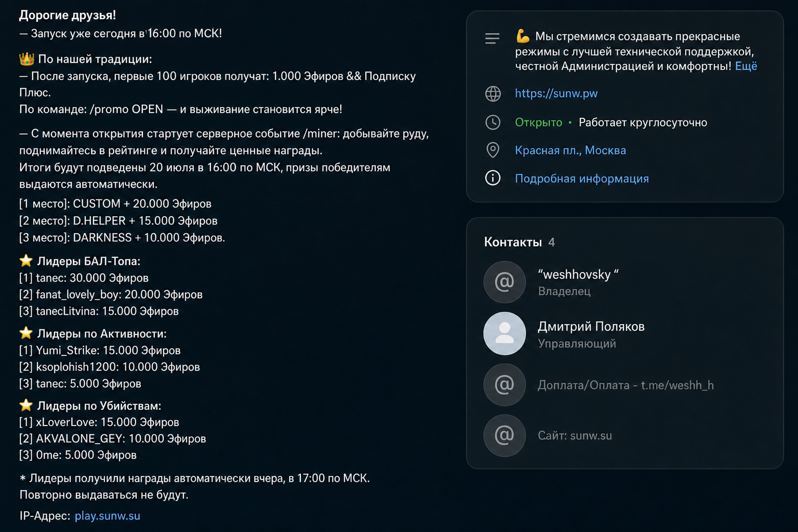Click Дмитрий Поляков profile avatar

(504, 334)
